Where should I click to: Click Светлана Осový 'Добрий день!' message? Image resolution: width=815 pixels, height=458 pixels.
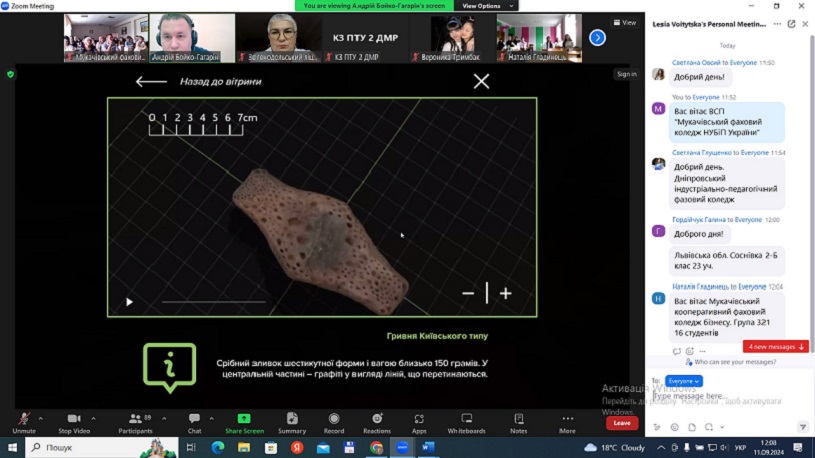tap(700, 77)
